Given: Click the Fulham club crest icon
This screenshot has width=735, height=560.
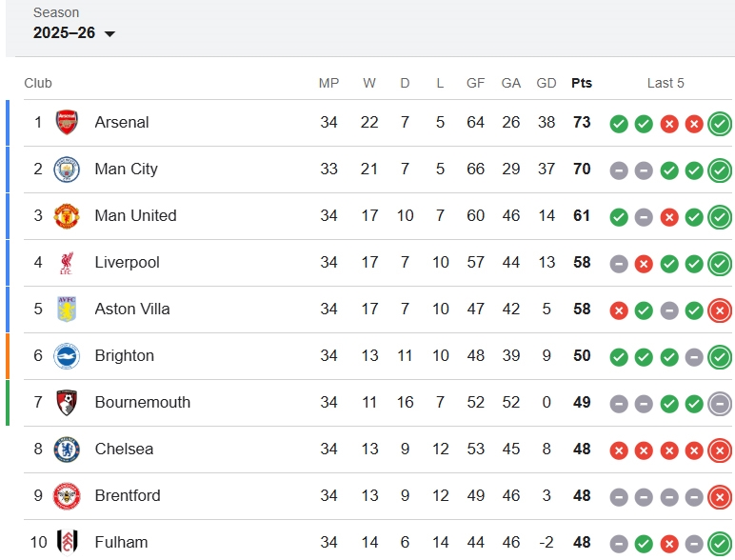Looking at the screenshot, I should click(67, 542).
